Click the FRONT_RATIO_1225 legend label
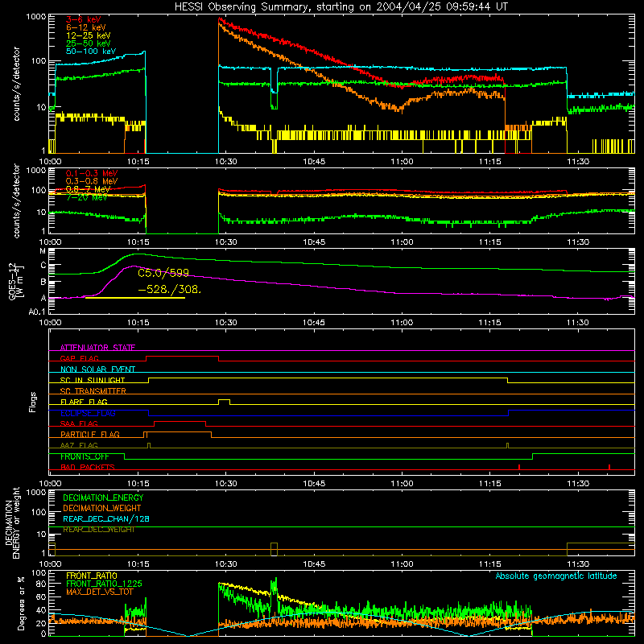Viewport: 644px width, 644px height. 104,584
